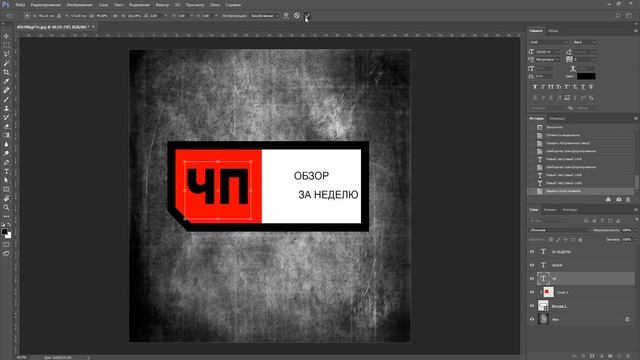
Task: Click the History panel scrollbar
Action: (x=636, y=182)
